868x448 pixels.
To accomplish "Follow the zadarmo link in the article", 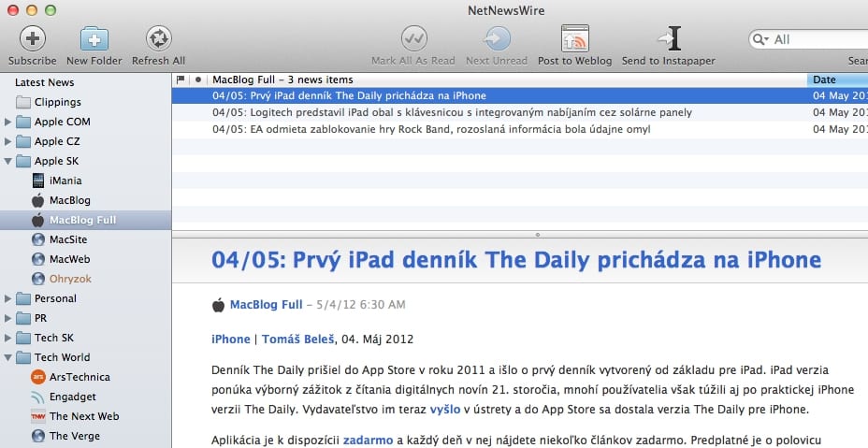I will 369,441.
